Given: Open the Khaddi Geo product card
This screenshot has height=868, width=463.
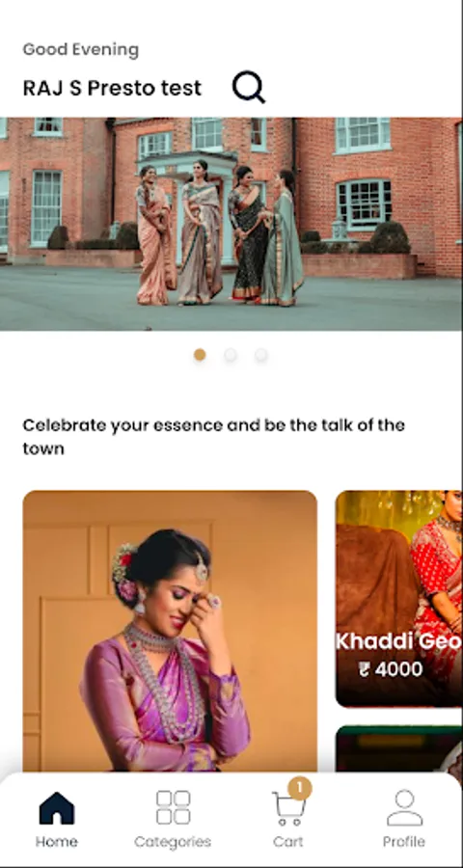Looking at the screenshot, I should tap(398, 599).
